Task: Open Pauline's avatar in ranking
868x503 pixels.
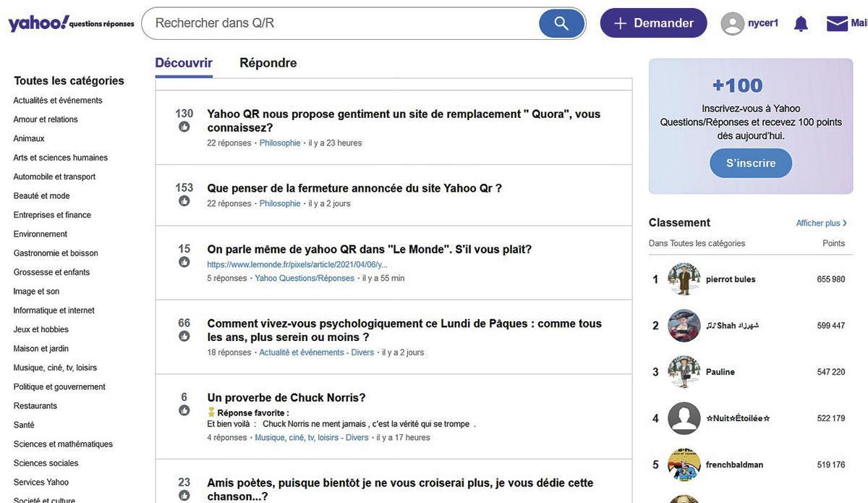Action: (x=684, y=372)
